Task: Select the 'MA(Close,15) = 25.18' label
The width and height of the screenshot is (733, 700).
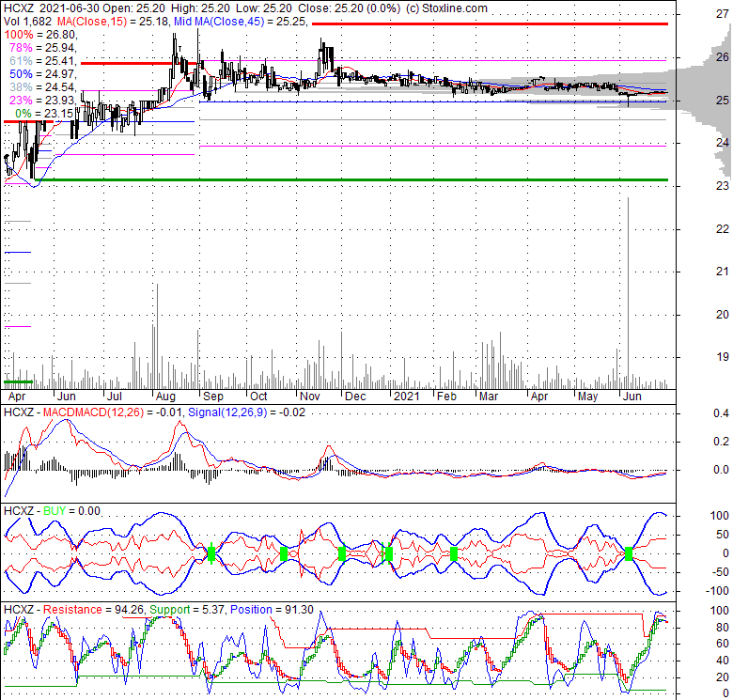Action: 113,22
